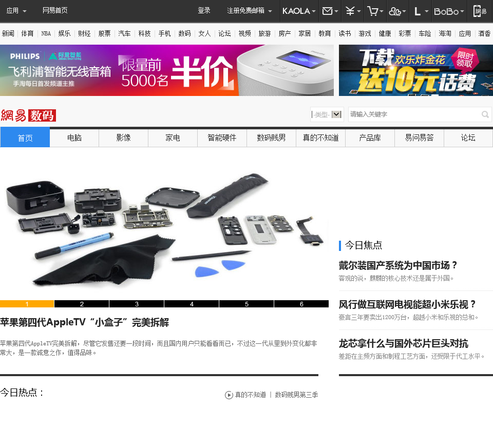Click the 数码贱男第三季 link
This screenshot has height=448, width=493.
point(296,395)
